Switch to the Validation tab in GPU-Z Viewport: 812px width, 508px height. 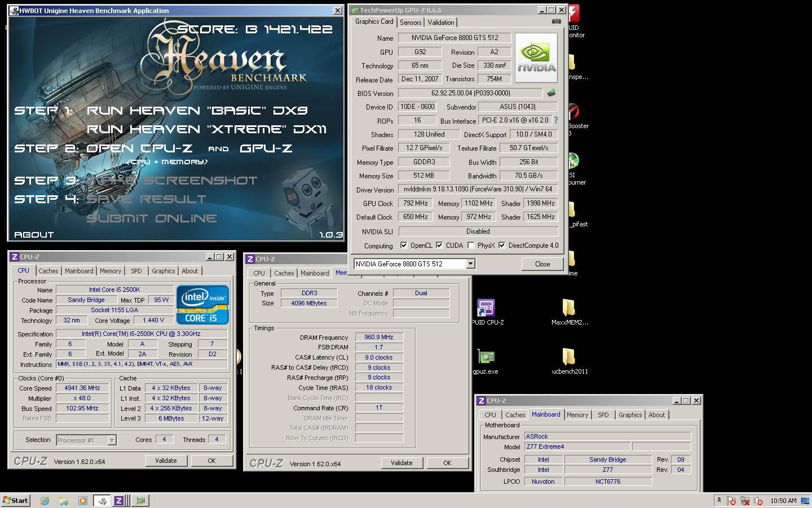coord(440,23)
